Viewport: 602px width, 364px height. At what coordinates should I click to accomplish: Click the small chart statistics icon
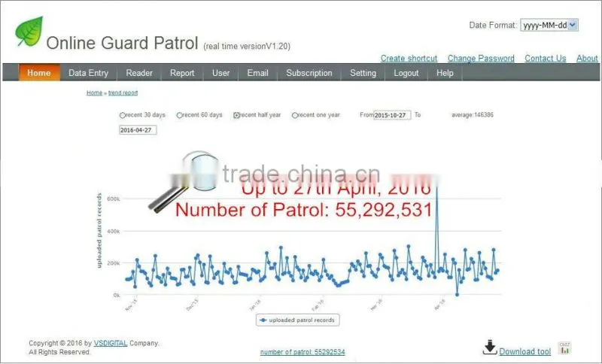[565, 348]
